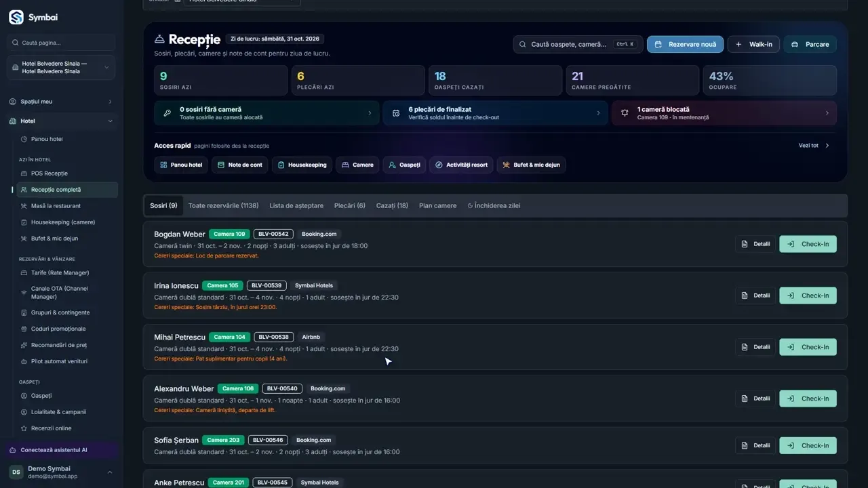This screenshot has width=868, height=488.
Task: Open Oaspeți quick access chip
Action: pyautogui.click(x=404, y=165)
